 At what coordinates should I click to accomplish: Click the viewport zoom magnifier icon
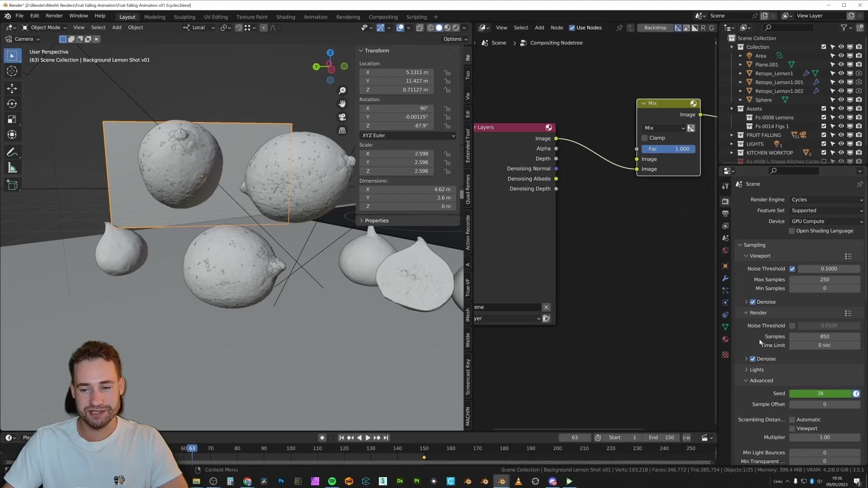342,91
